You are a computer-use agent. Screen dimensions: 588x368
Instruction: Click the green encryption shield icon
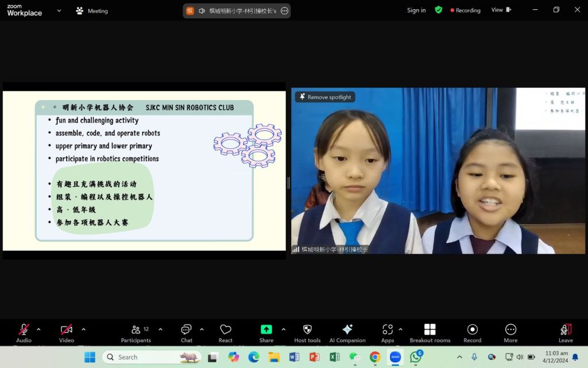coord(439,10)
